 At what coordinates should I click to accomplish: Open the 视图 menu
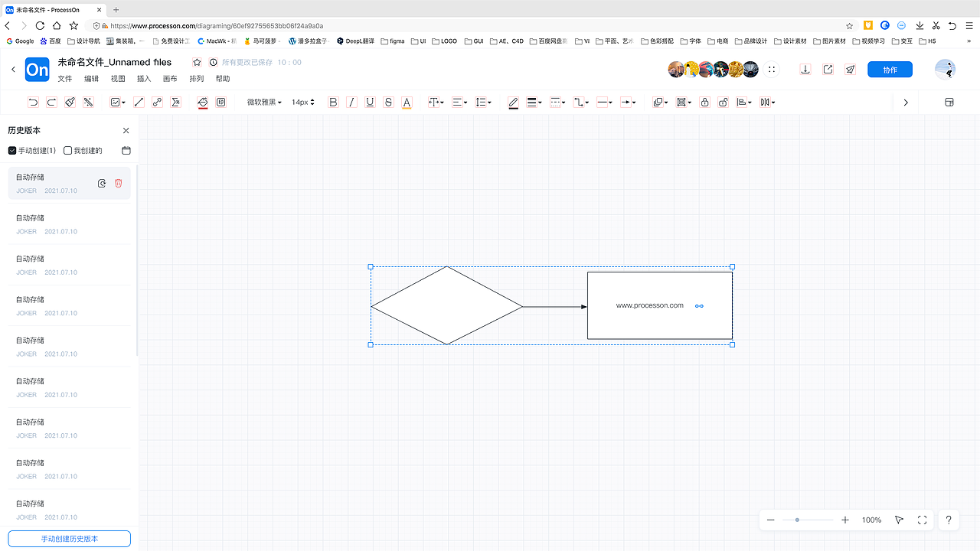(x=118, y=79)
